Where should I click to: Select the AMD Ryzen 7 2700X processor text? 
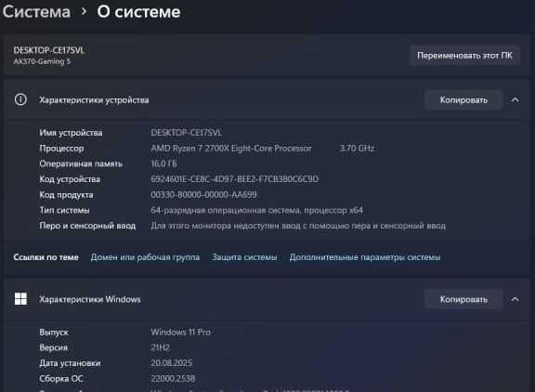click(x=231, y=148)
